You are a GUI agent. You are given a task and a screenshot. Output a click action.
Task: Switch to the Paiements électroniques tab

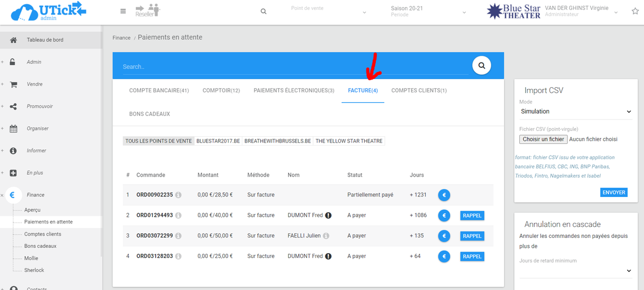pos(293,91)
